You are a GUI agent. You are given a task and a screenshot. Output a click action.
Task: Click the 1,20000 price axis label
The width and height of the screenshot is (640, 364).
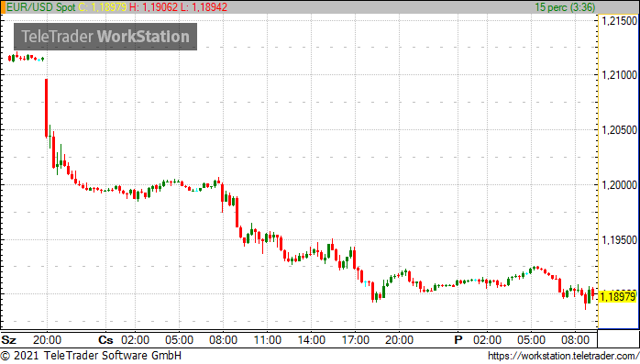pos(619,185)
